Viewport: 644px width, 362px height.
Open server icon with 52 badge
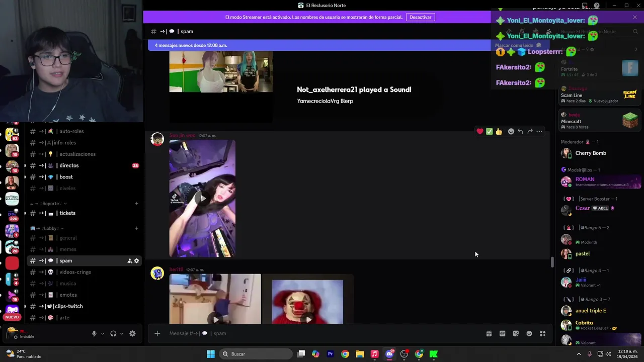tap(12, 134)
